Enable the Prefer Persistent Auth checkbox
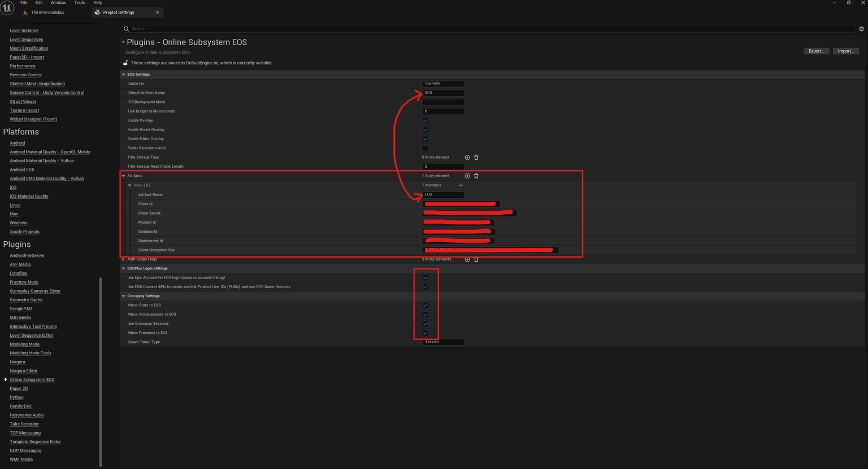Screen dimensions: 868x469 [x=425, y=147]
